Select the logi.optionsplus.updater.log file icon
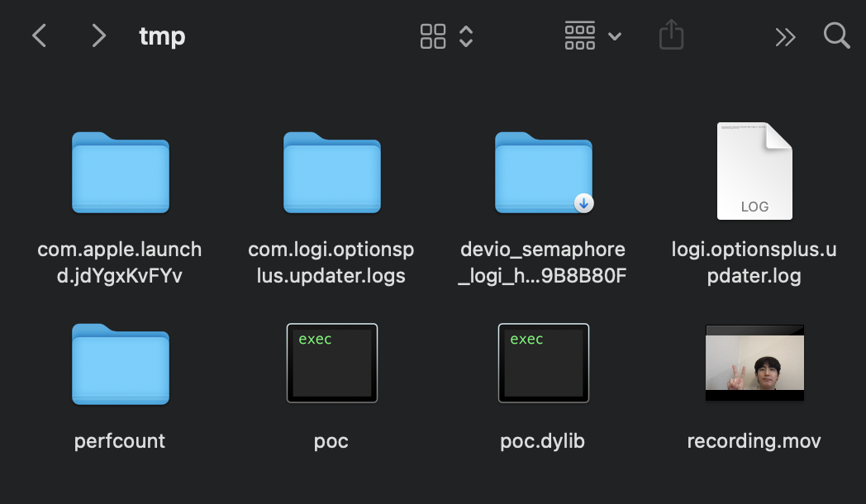The width and height of the screenshot is (866, 504). pos(754,171)
